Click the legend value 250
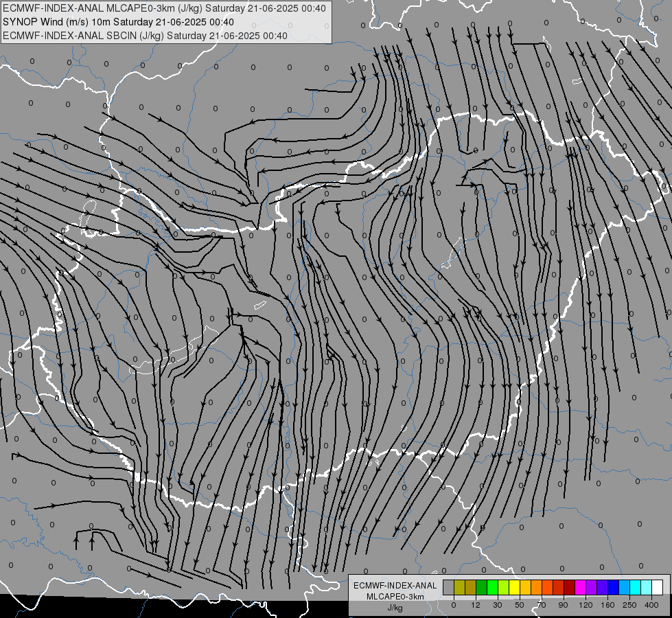The height and width of the screenshot is (618, 672). pyautogui.click(x=629, y=605)
